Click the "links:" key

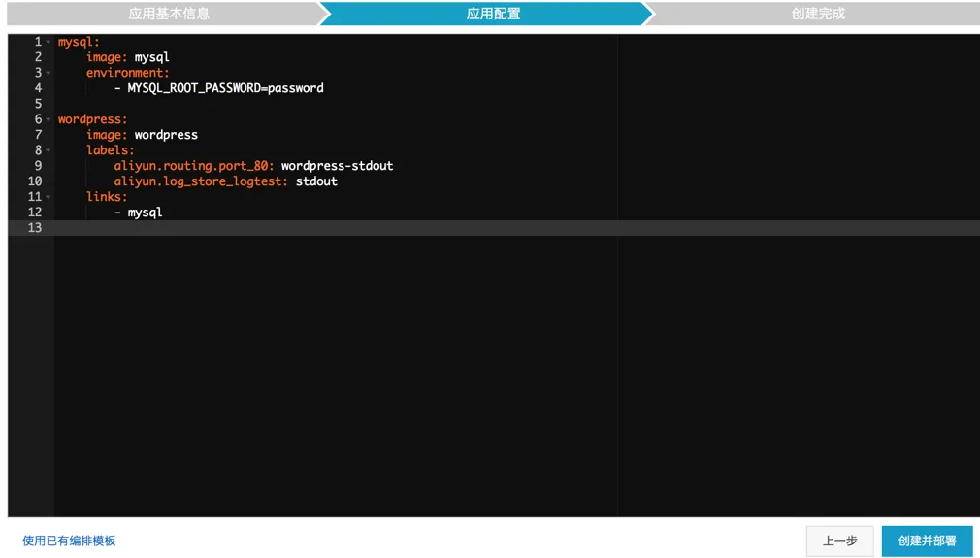tap(107, 197)
